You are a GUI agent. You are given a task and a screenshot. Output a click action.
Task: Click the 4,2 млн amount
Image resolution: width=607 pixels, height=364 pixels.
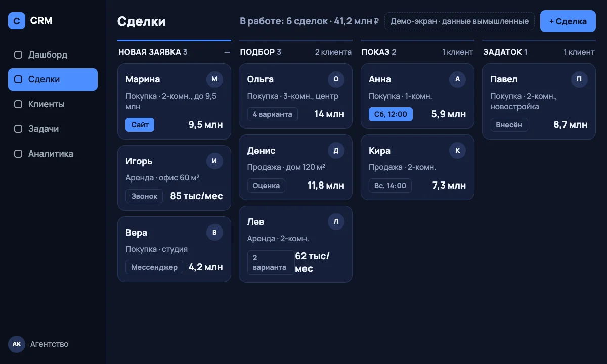tap(205, 267)
